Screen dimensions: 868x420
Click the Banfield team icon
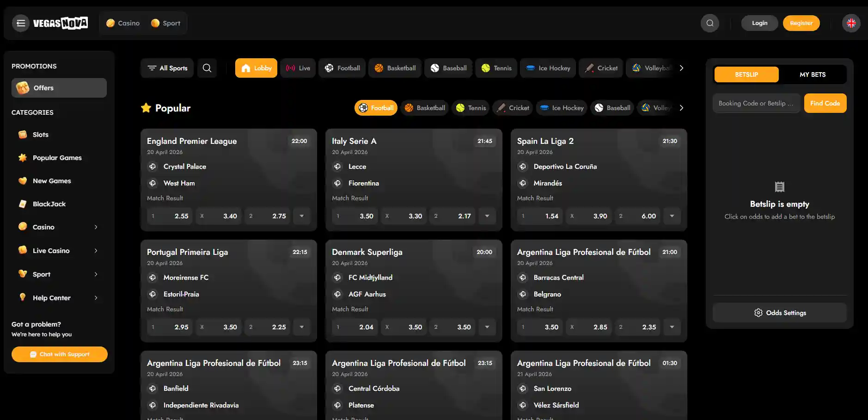[153, 389]
